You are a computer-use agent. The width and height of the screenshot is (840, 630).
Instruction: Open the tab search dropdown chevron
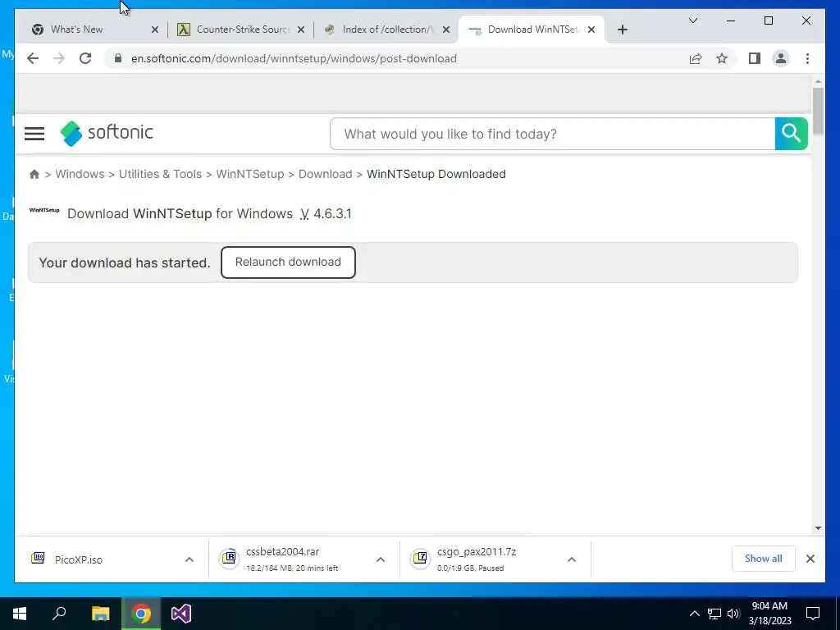tap(692, 21)
